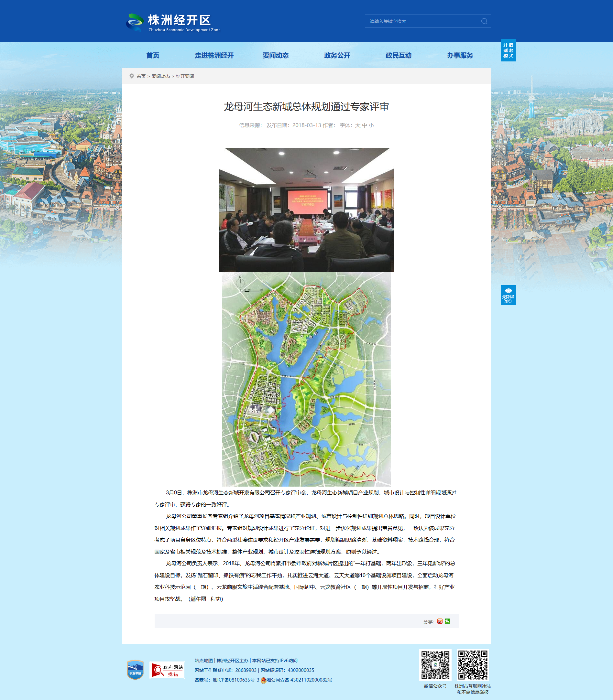613x700 pixels.
Task: Click 网站工作联系电话：28689903 text
Action: pyautogui.click(x=225, y=670)
